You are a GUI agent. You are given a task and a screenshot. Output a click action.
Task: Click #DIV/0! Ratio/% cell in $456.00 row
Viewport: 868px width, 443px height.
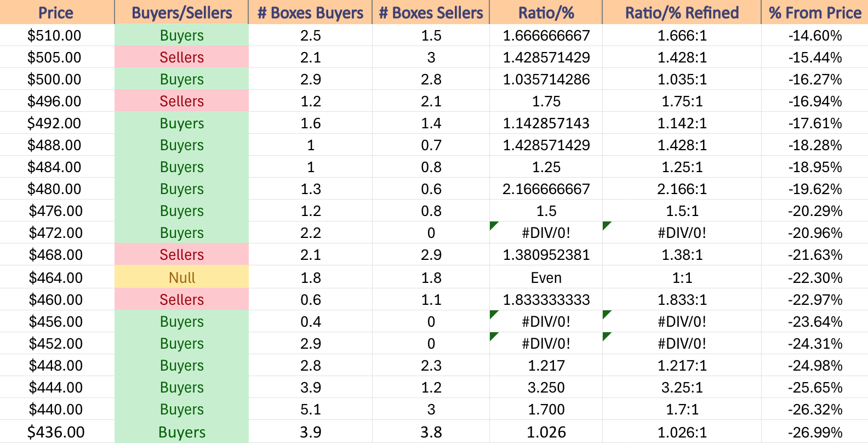point(546,321)
